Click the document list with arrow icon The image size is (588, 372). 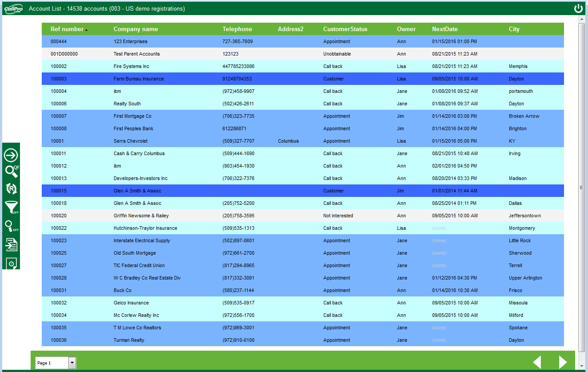[x=11, y=244]
